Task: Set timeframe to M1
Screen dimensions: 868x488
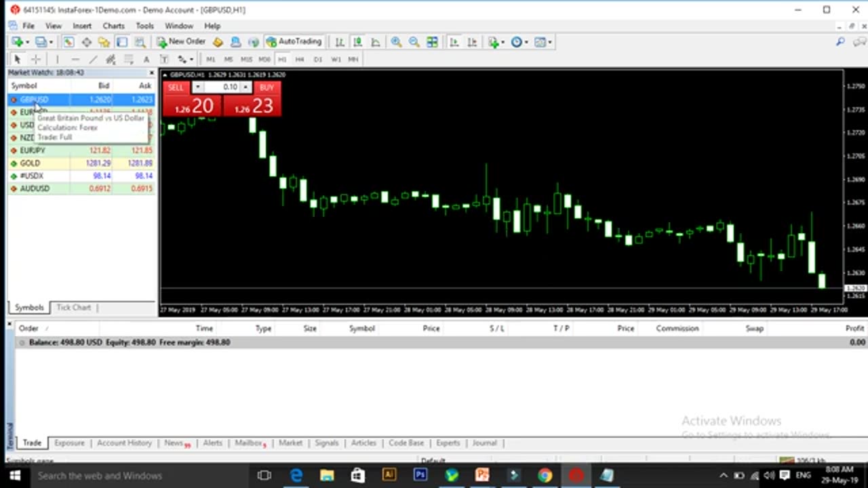Action: (x=211, y=60)
